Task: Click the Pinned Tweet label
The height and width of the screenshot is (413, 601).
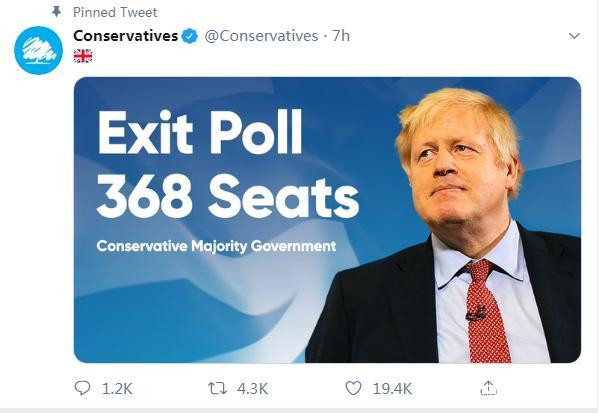Action: point(115,12)
